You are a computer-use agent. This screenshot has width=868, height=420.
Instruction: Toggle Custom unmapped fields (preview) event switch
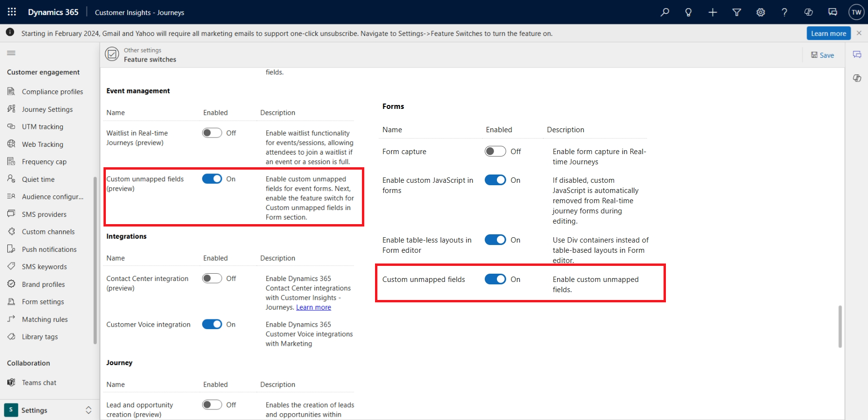(x=212, y=179)
